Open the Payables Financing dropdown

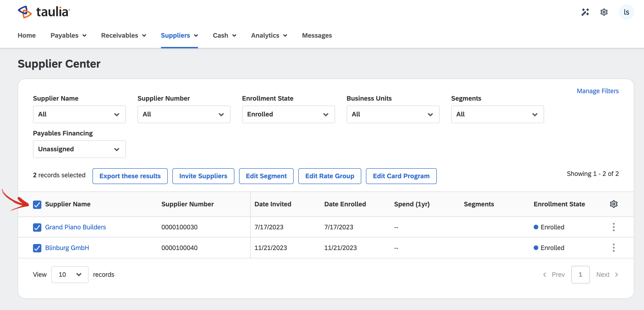coord(79,149)
